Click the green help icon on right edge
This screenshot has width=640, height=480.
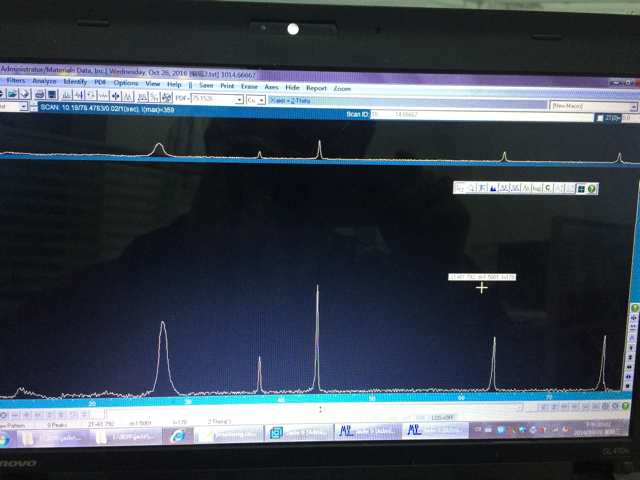635,307
